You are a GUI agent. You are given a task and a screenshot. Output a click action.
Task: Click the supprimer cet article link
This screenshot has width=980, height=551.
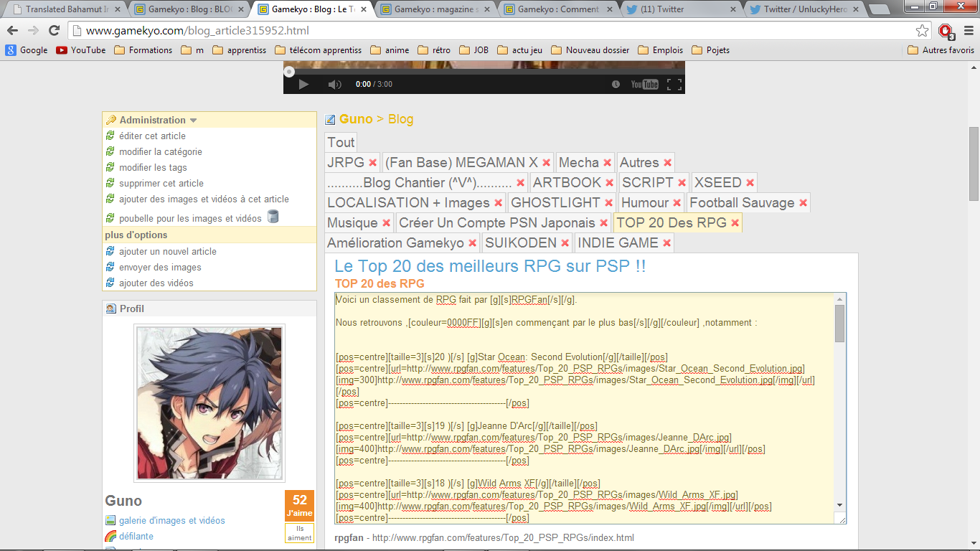(161, 183)
